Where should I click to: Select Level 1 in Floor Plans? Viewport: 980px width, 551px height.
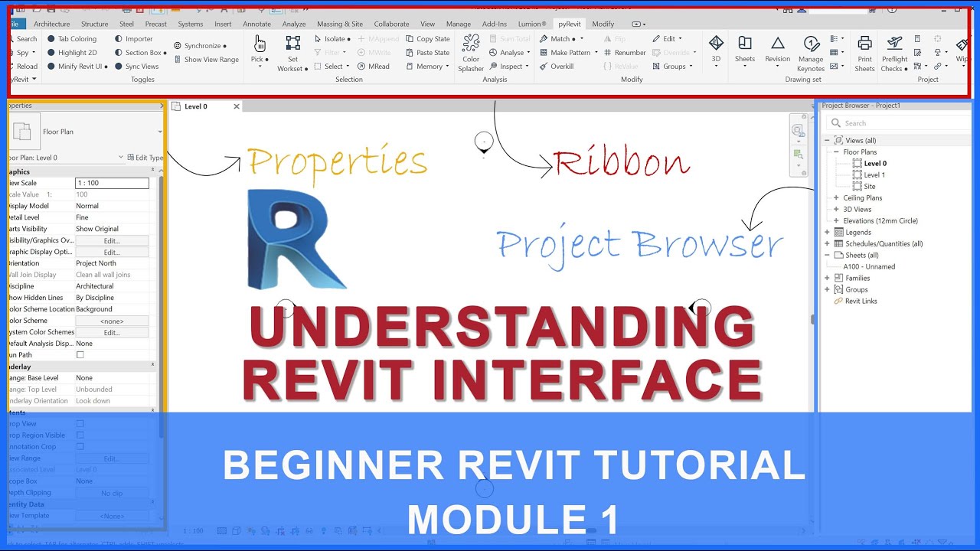(x=874, y=175)
